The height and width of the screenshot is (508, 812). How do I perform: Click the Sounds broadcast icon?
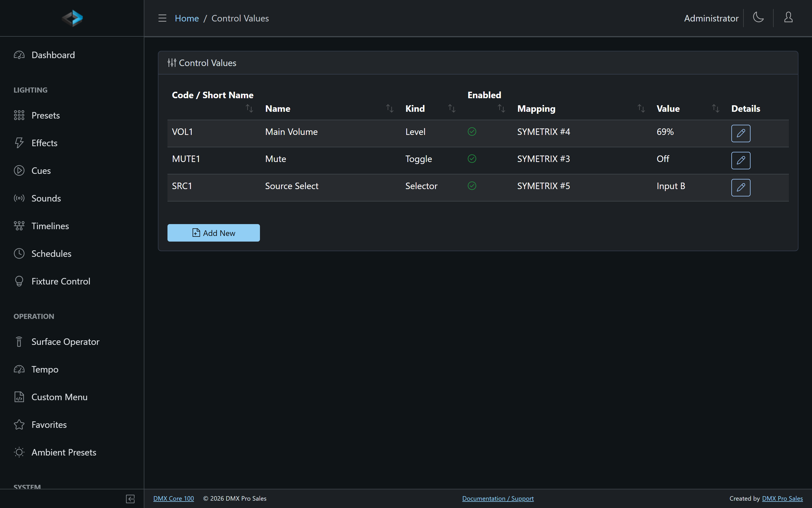point(19,198)
